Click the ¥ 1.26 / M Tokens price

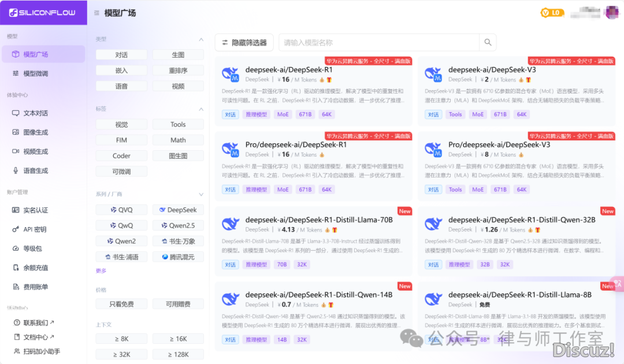coord(503,230)
